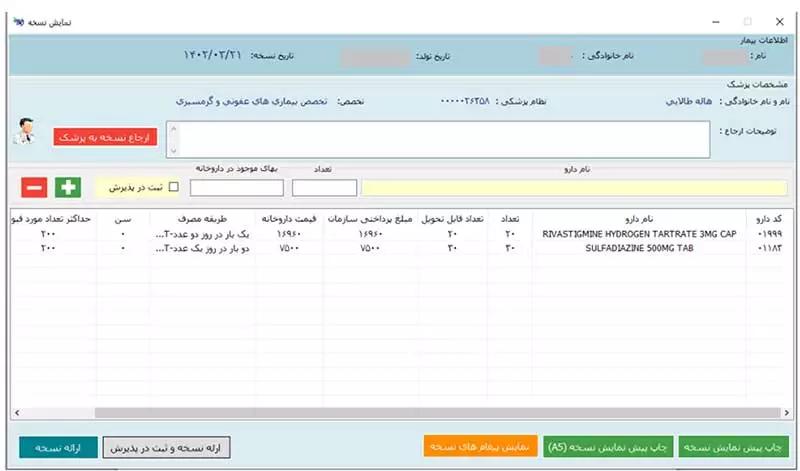The height and width of the screenshot is (471, 800).
Task: Click the دو بار در روز usage cell
Action: coord(202,248)
